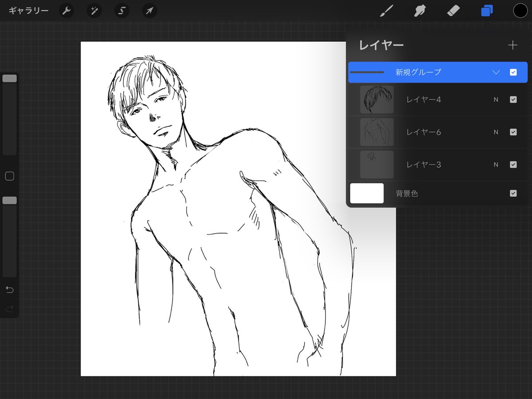Screen dimensions: 532x399
Task: Toggle visibility of レイヤー6
Action: tap(513, 132)
